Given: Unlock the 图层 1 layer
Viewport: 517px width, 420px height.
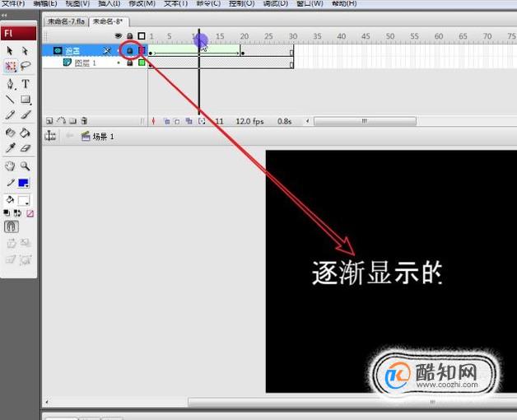Looking at the screenshot, I should pyautogui.click(x=130, y=63).
